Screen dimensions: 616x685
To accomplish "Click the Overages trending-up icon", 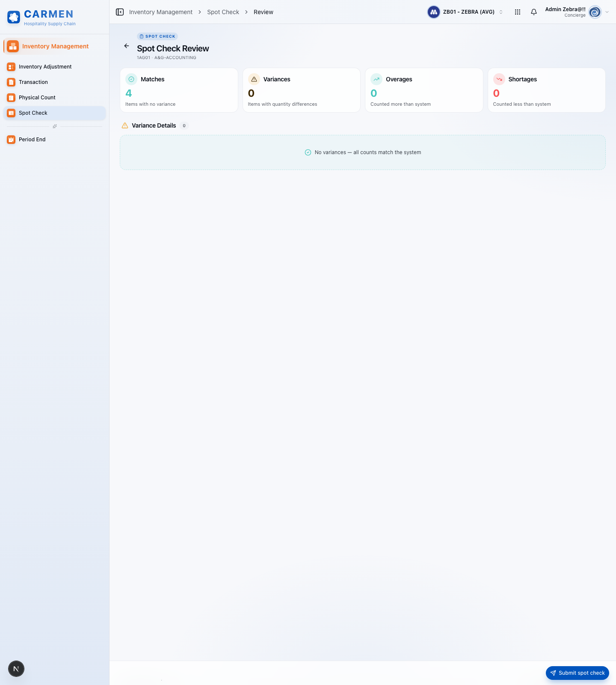I will 376,79.
